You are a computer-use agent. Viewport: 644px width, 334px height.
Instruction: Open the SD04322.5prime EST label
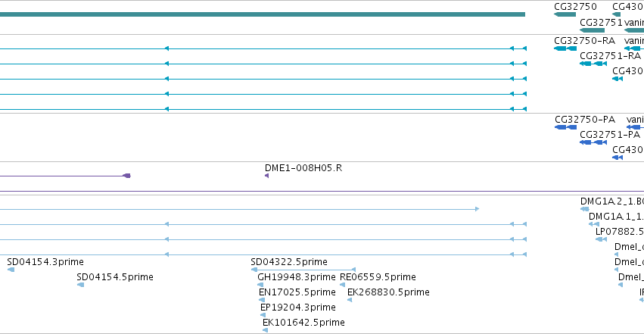289,262
